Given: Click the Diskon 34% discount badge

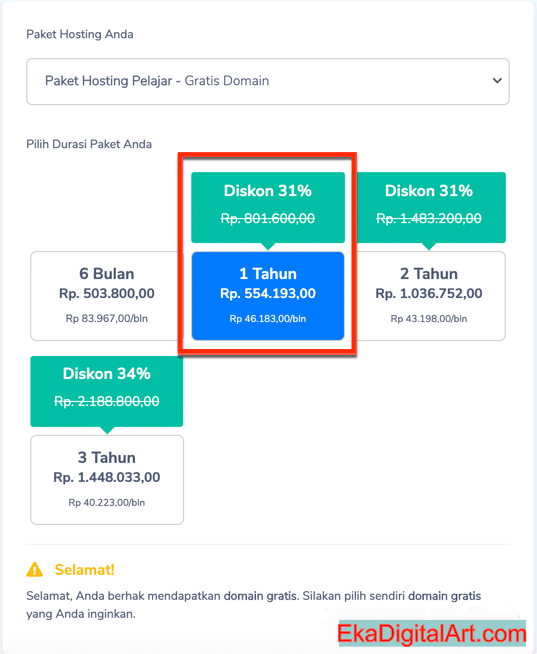Looking at the screenshot, I should [106, 391].
